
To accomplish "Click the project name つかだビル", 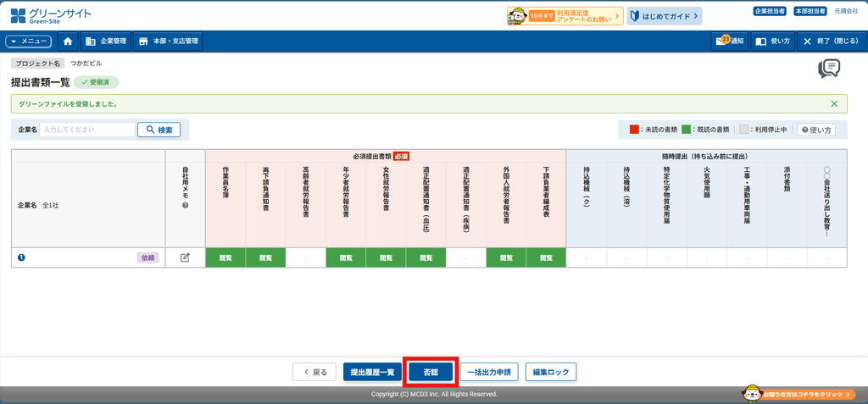I will [86, 63].
